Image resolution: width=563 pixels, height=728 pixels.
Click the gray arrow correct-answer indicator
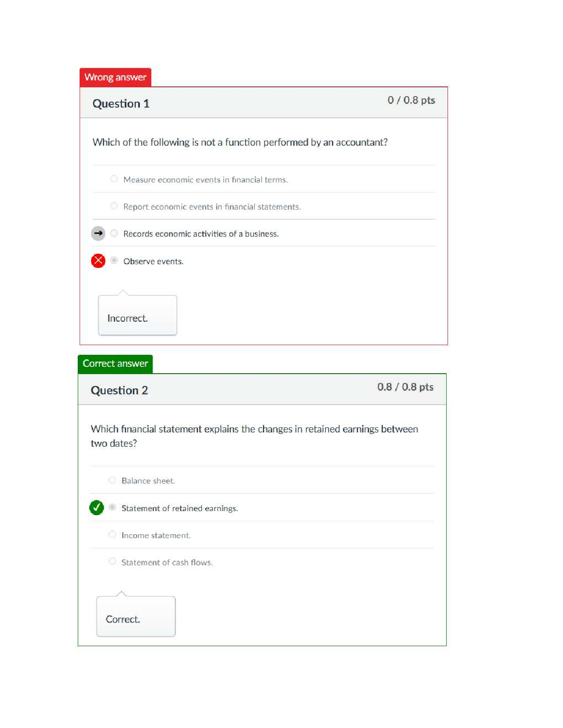[98, 233]
